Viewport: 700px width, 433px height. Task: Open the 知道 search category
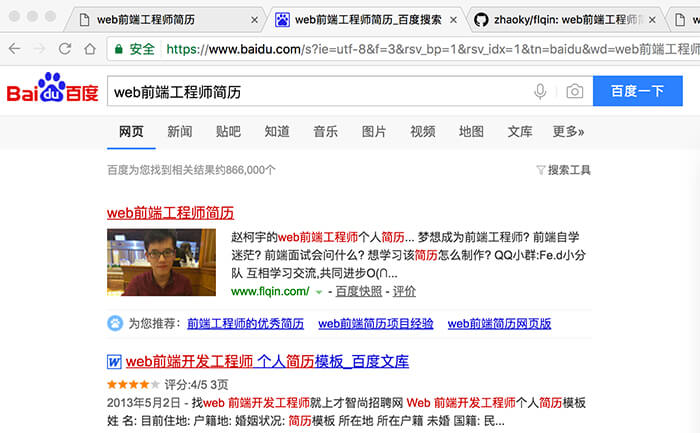pos(277,132)
